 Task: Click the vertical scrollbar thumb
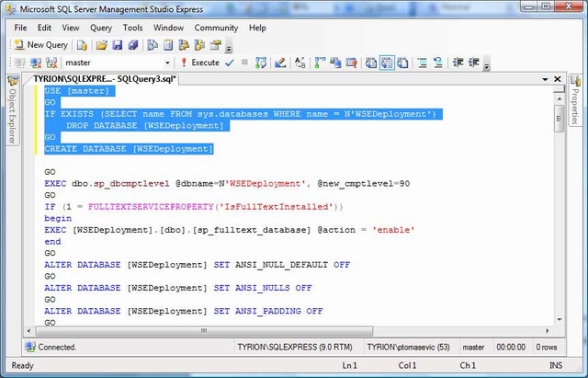pos(560,119)
